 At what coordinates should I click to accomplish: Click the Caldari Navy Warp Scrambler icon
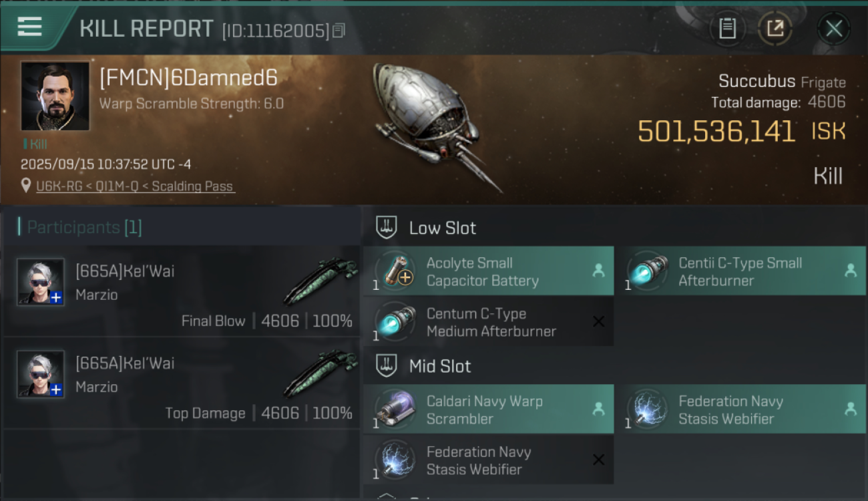tap(395, 409)
